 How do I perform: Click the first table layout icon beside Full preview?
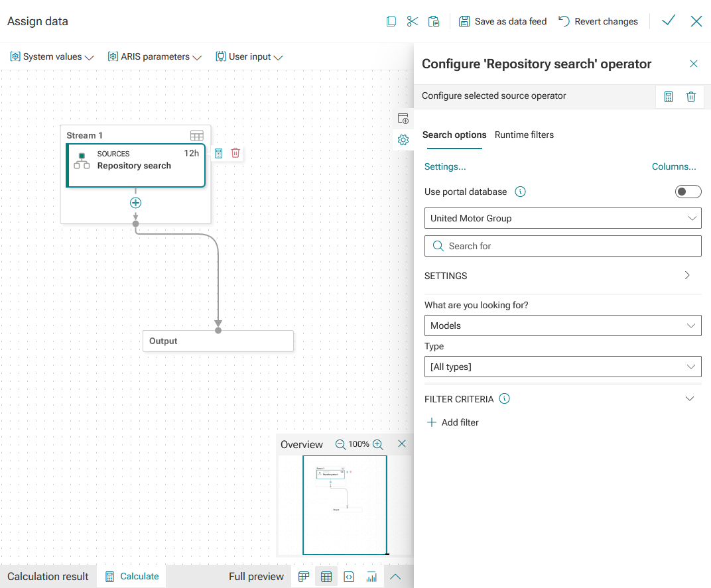pos(304,577)
